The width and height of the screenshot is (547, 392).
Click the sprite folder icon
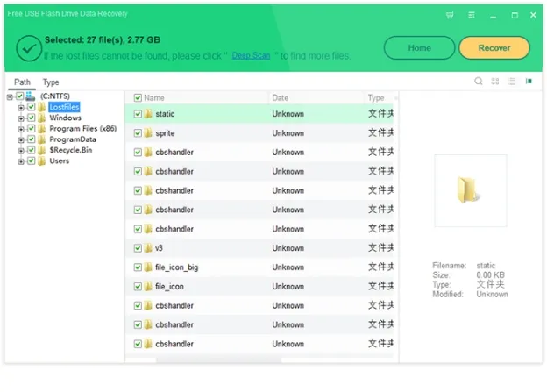(x=148, y=133)
